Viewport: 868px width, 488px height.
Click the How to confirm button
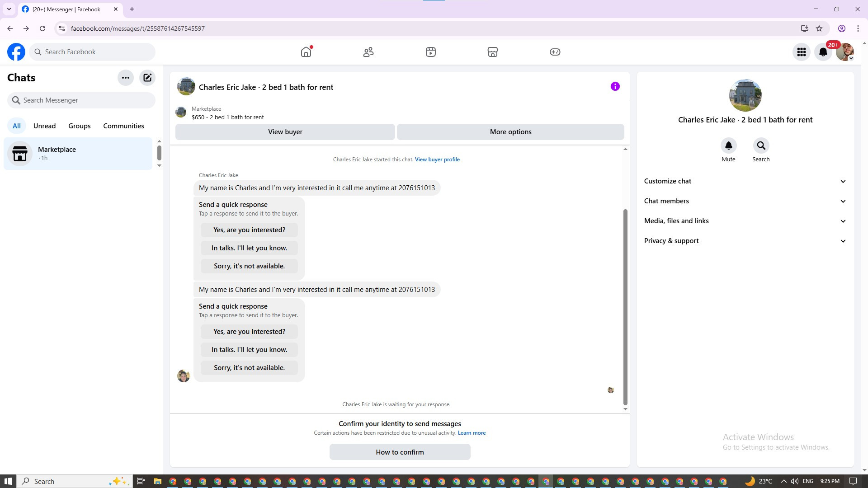(x=400, y=452)
